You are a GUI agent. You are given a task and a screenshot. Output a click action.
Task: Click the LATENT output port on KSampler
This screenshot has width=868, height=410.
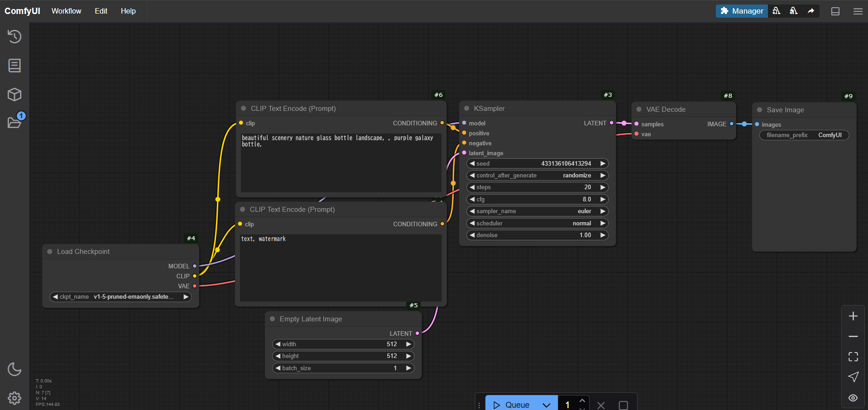pos(612,123)
